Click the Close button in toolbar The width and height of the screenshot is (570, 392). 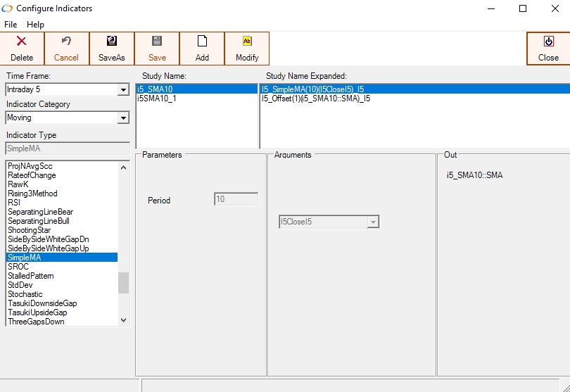tap(548, 42)
